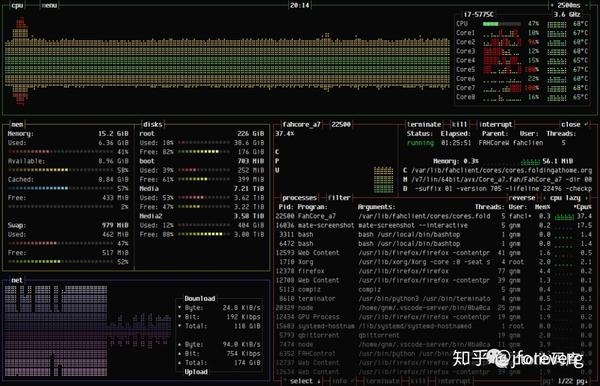Click left arrow before cpu lazy sorting
600x386 pixels.
pos(545,198)
